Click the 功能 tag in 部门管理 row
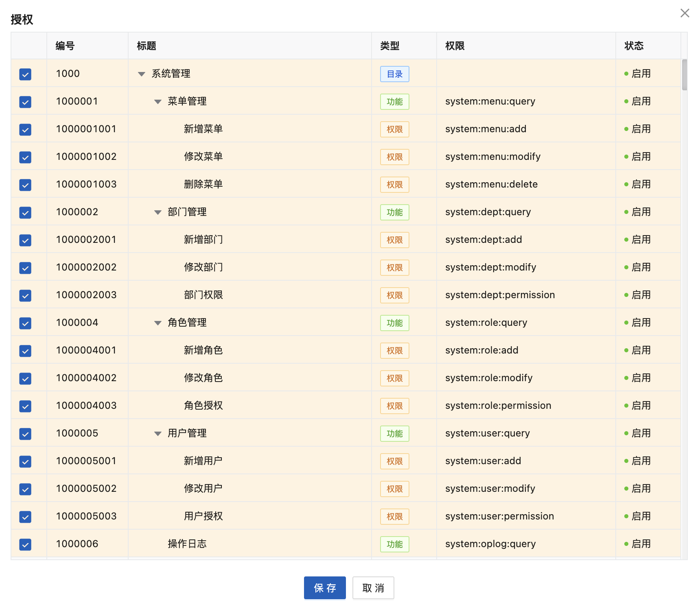The image size is (700, 611). click(394, 212)
